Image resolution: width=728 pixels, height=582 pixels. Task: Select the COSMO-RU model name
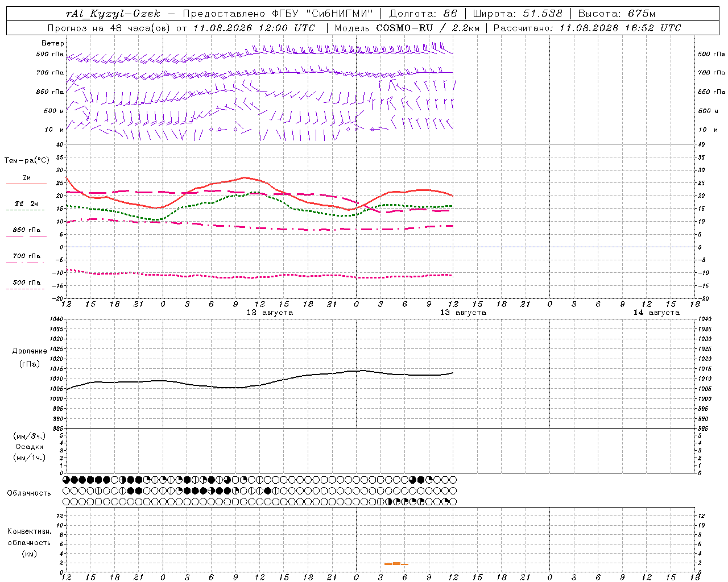click(x=405, y=28)
